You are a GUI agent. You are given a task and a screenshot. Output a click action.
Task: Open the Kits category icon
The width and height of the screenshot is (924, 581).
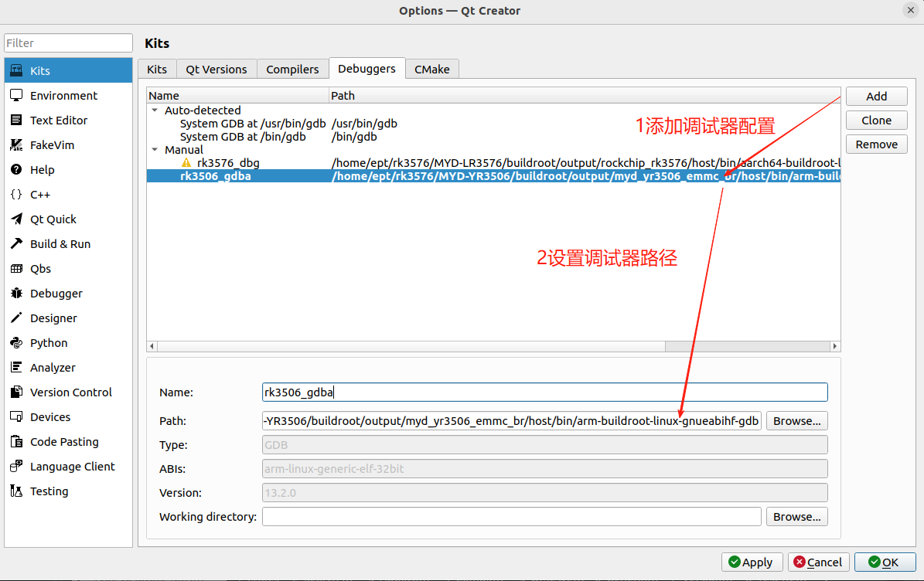pyautogui.click(x=16, y=70)
